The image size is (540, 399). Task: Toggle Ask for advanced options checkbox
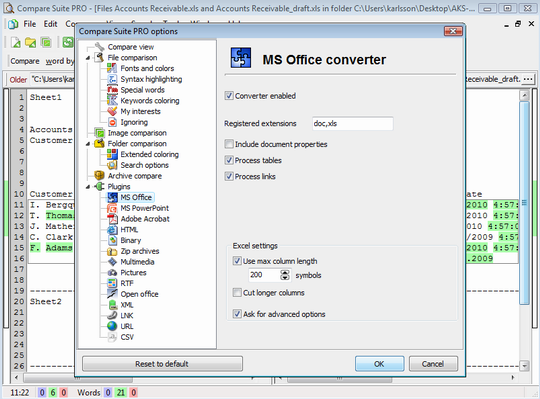point(237,314)
